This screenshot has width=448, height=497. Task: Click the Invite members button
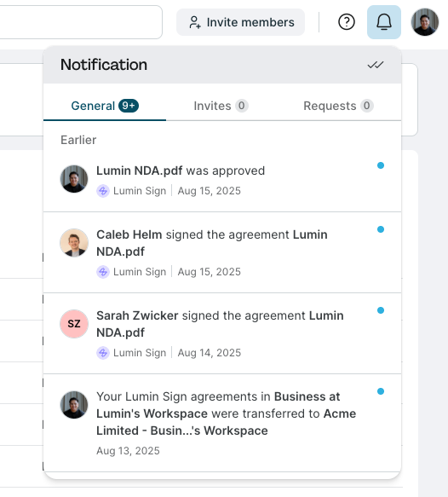click(241, 22)
